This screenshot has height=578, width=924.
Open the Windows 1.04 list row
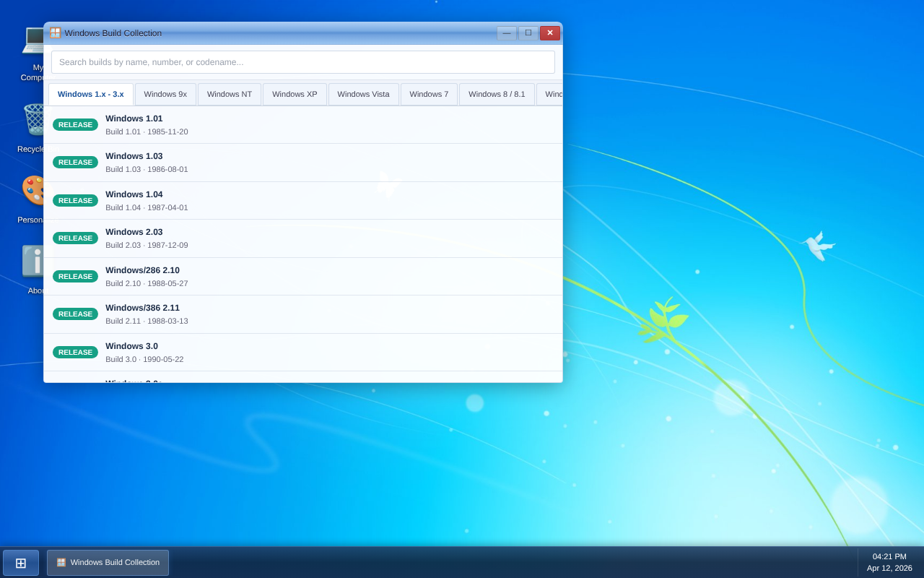pos(303,201)
